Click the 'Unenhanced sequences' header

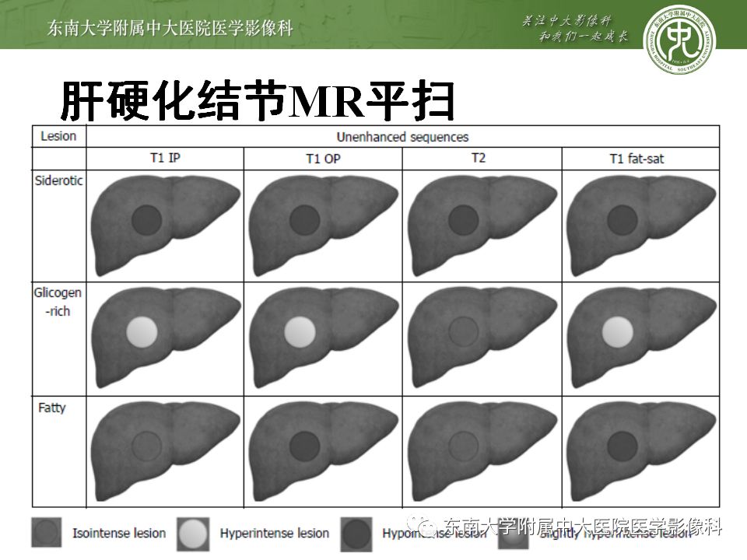[x=402, y=137]
